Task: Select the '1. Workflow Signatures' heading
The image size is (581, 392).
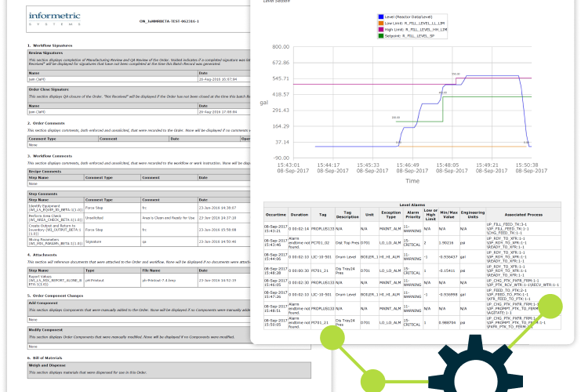Action: coord(50,45)
